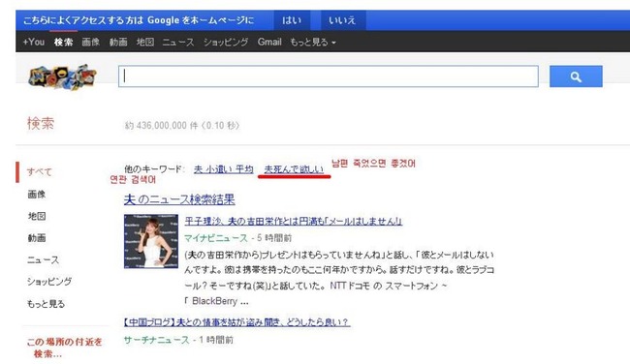Click the Google doodle logo
Viewport: 630px width, 364px height.
pyautogui.click(x=63, y=76)
